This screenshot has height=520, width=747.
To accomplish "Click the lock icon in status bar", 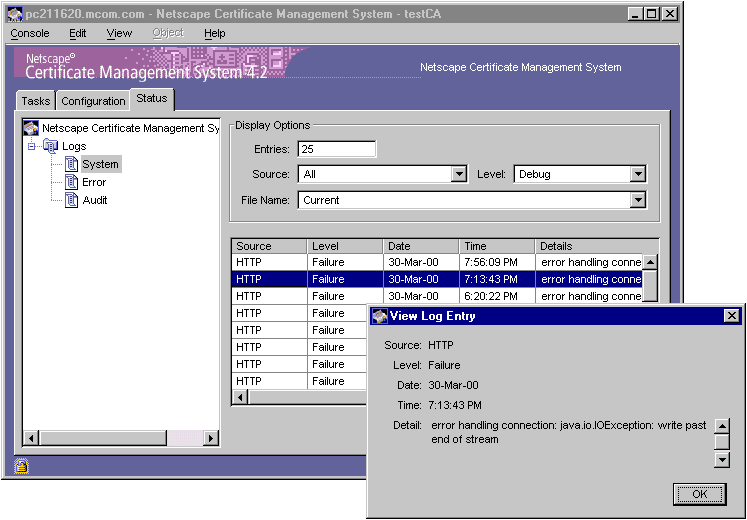I will click(x=21, y=465).
